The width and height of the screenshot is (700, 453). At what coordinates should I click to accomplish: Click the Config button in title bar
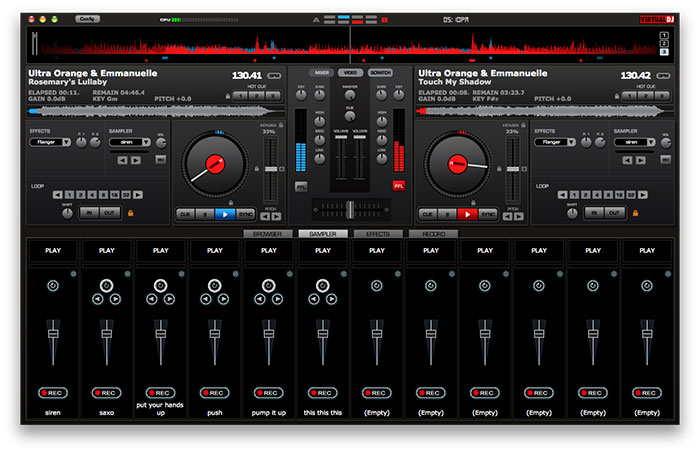pos(88,19)
